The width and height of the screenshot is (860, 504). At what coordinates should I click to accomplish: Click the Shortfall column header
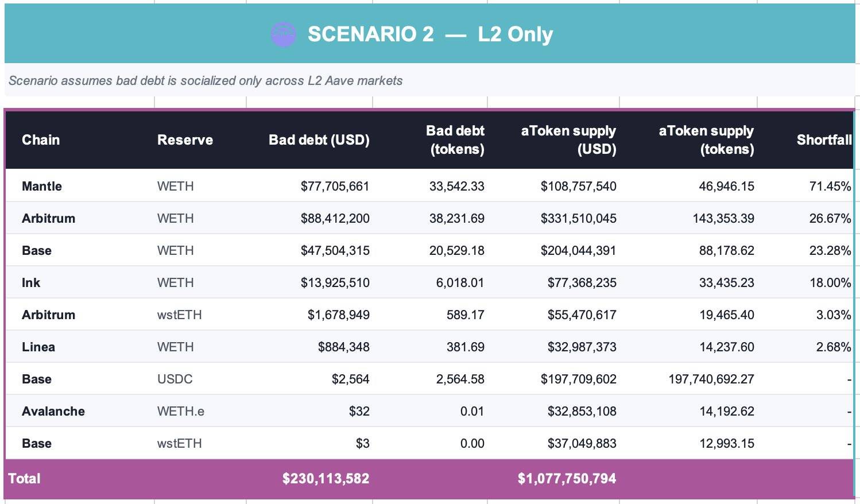click(x=823, y=140)
